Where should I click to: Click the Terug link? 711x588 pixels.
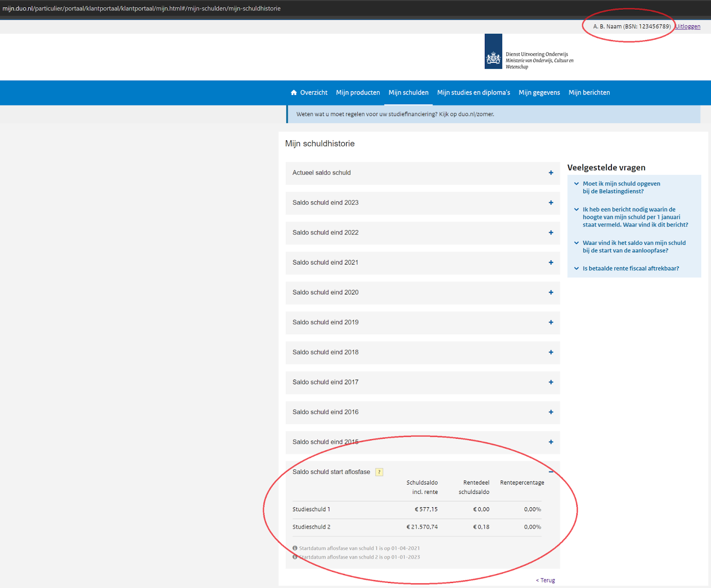[545, 580]
